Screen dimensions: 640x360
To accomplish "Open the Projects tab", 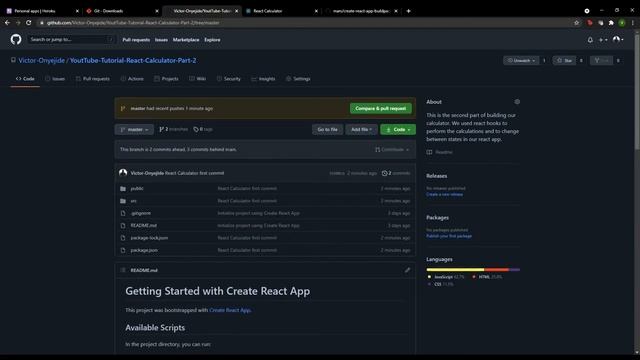I will tap(166, 78).
